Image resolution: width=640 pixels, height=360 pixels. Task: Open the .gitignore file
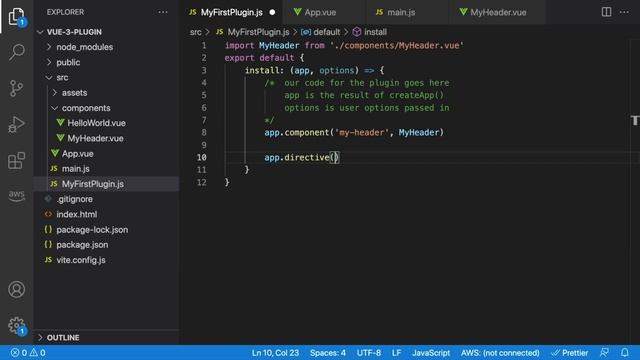pos(106,199)
